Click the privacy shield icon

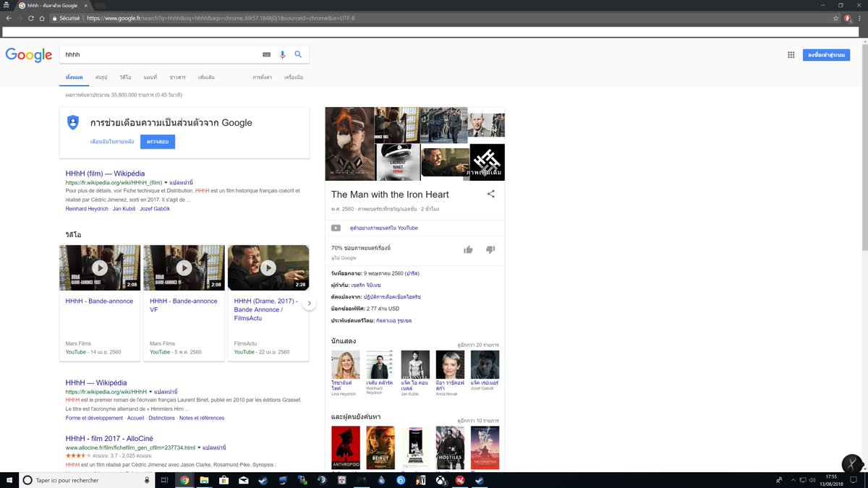[x=72, y=122]
